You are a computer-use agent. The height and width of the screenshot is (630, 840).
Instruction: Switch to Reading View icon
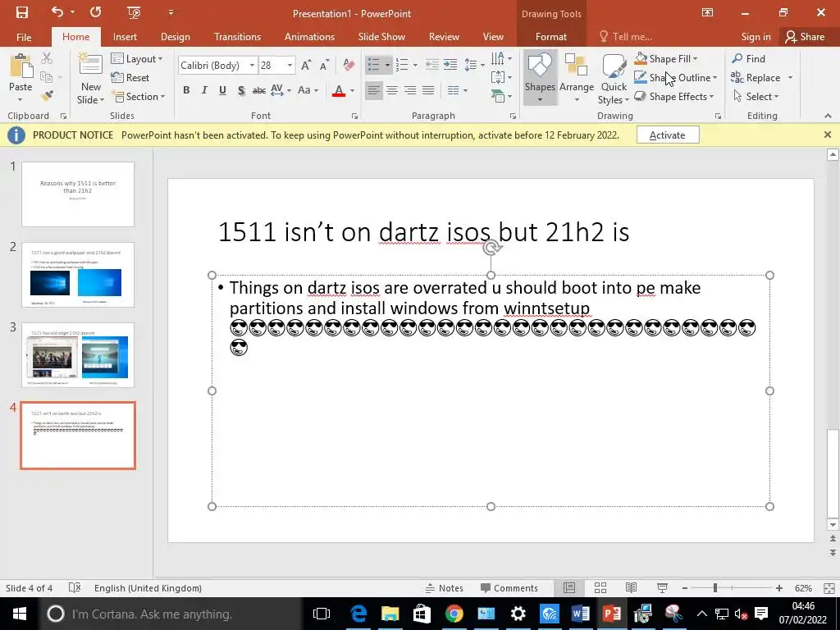[x=631, y=588]
